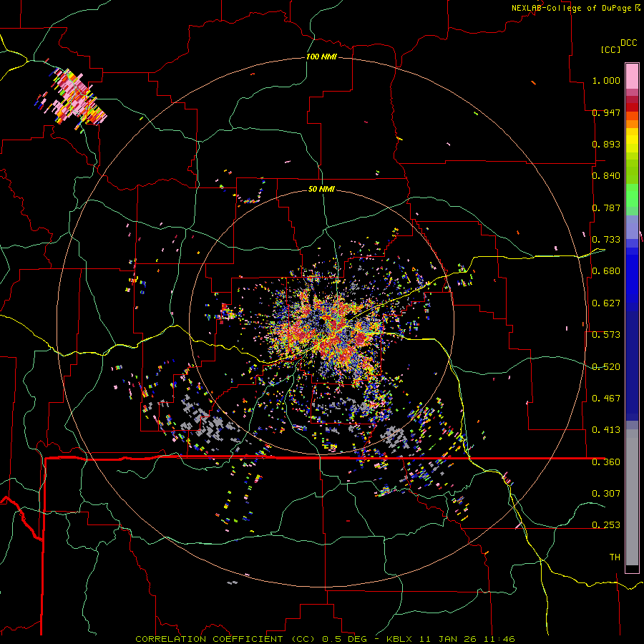Pick the pink top color bar segment

point(632,77)
